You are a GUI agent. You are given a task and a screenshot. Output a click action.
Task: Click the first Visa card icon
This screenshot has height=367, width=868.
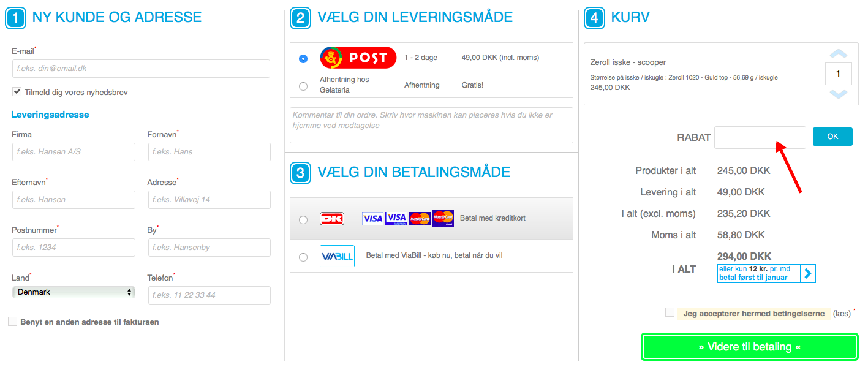point(372,218)
